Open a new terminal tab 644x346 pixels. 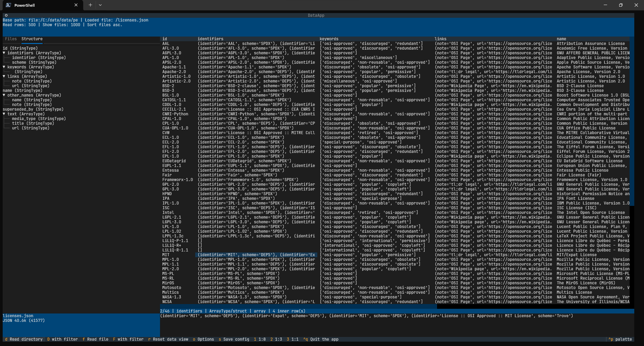pos(90,5)
